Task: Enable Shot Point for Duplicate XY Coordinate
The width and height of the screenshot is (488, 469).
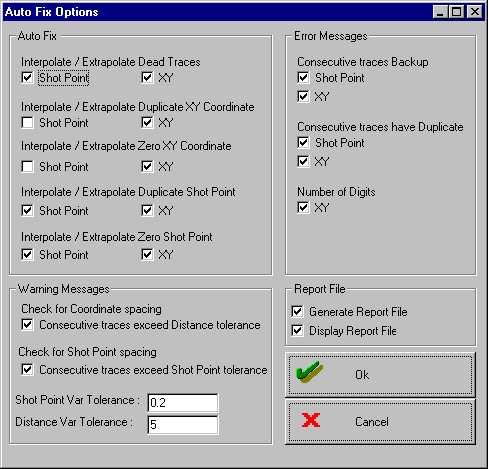Action: tap(27, 123)
